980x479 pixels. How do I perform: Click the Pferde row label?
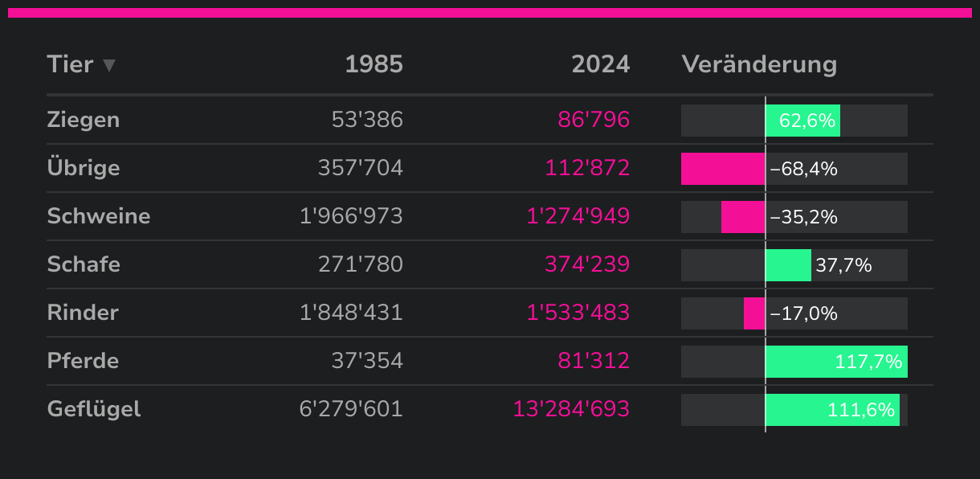pyautogui.click(x=83, y=361)
